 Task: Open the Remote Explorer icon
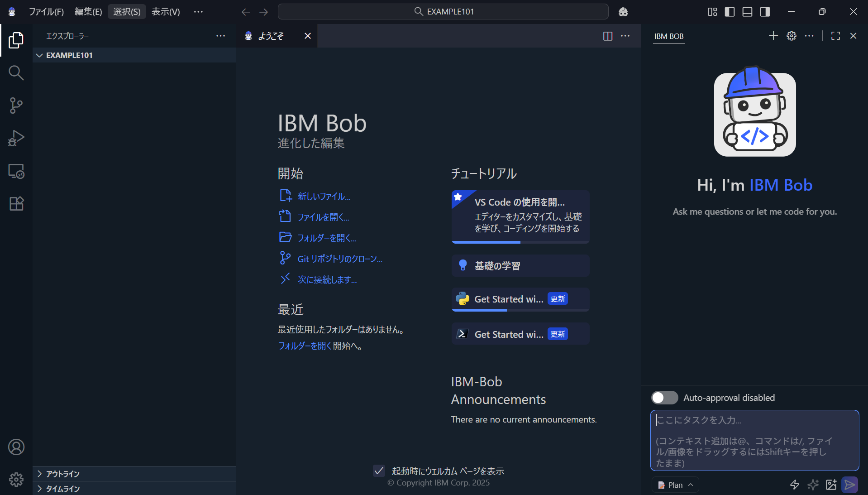click(16, 171)
